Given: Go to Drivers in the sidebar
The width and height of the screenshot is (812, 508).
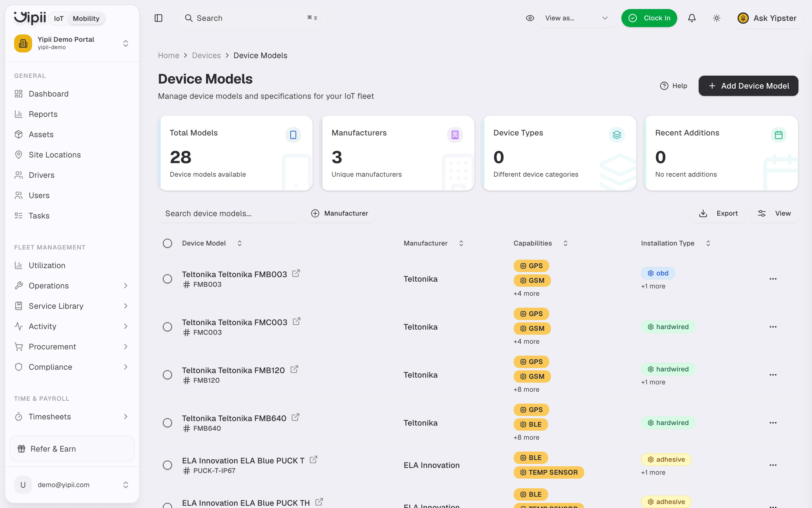Looking at the screenshot, I should (x=72, y=175).
